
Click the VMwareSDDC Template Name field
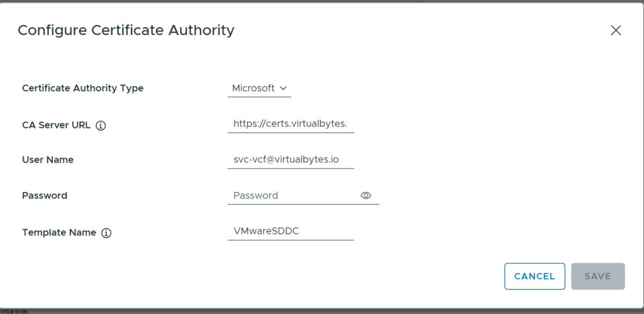click(291, 231)
